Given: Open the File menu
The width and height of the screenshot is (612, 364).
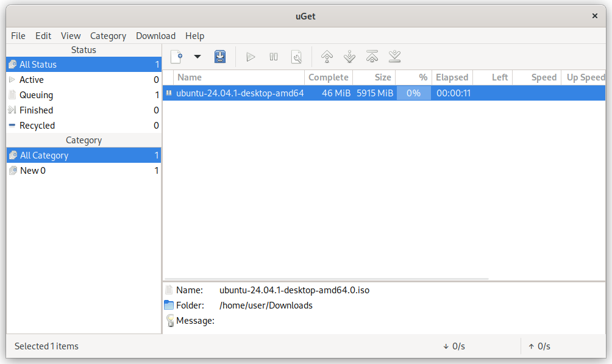Looking at the screenshot, I should coord(18,36).
